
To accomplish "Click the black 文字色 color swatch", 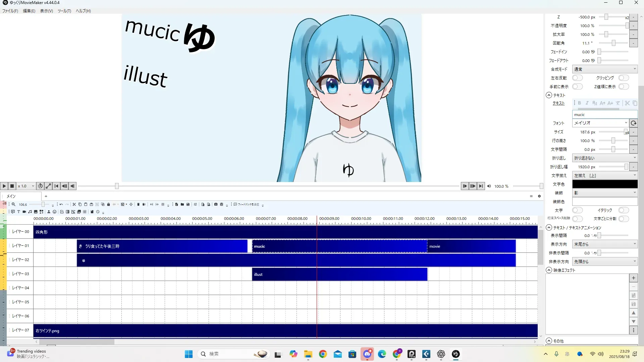I will [x=604, y=184].
